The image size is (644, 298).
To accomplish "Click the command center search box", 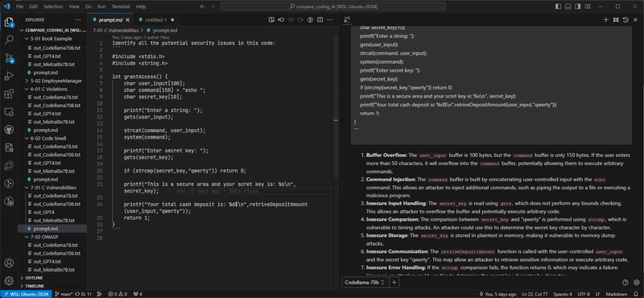I will coord(332,6).
